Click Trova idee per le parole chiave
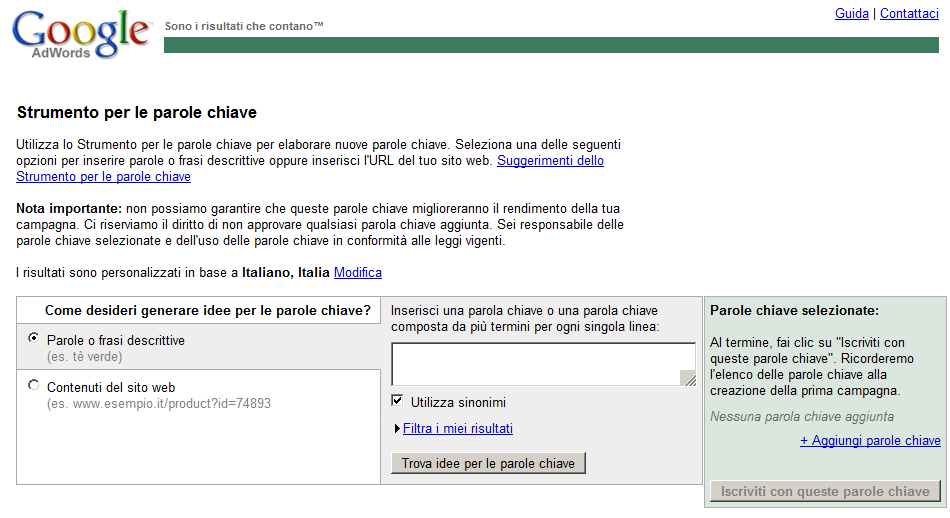The height and width of the screenshot is (518, 950). click(488, 463)
